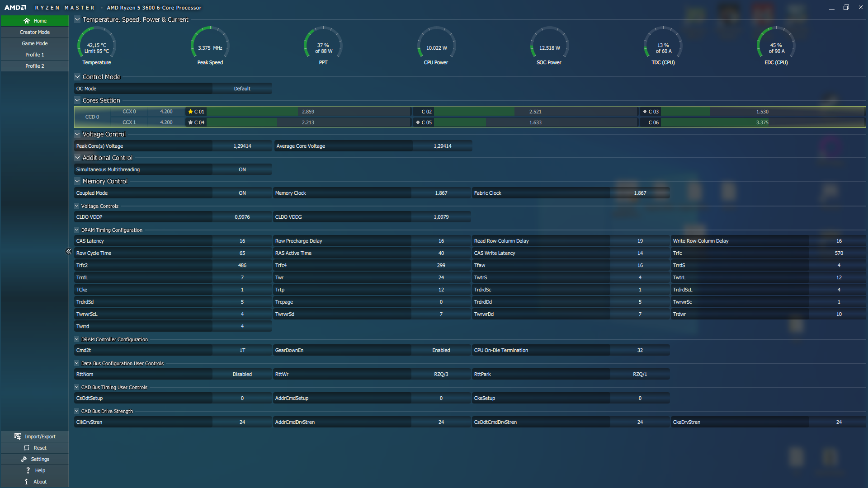The width and height of the screenshot is (868, 488).
Task: Click the Memory Clock value field
Action: tap(441, 193)
